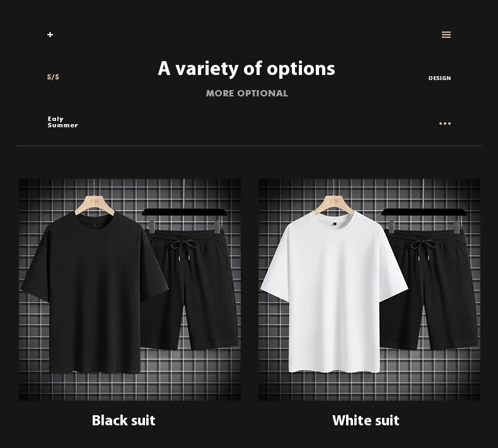
Task: Click the DESIGN label
Action: 439,78
